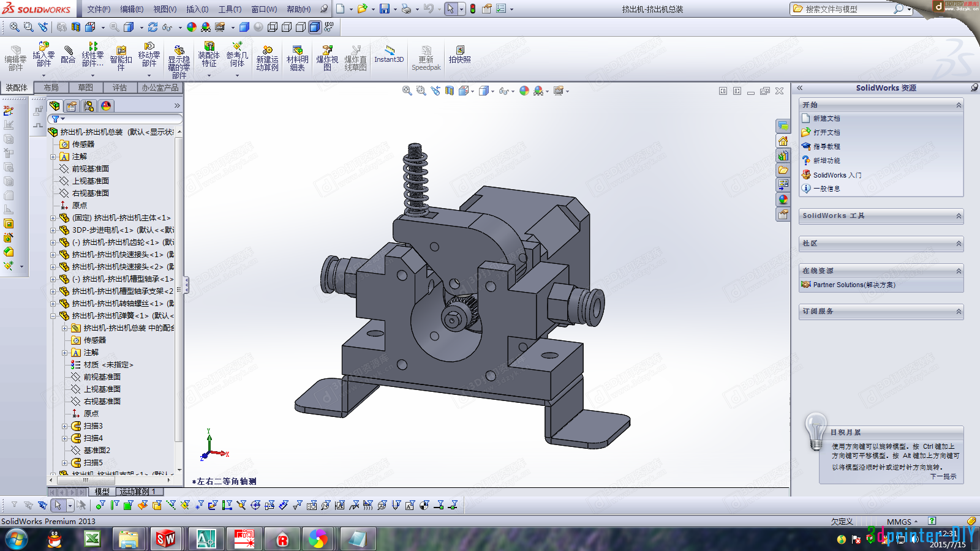Image resolution: width=980 pixels, height=551 pixels.
Task: Expand the 扫描4 feature node
Action: pyautogui.click(x=64, y=438)
